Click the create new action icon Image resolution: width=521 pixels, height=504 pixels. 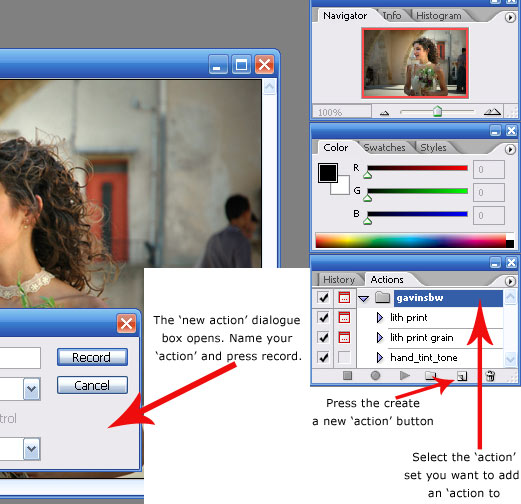coord(462,376)
